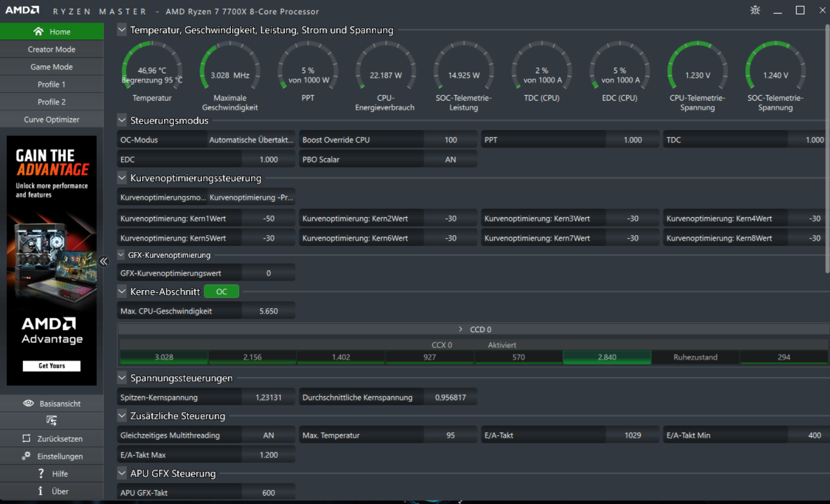
Task: Click the AMD logo in title bar
Action: click(x=22, y=10)
